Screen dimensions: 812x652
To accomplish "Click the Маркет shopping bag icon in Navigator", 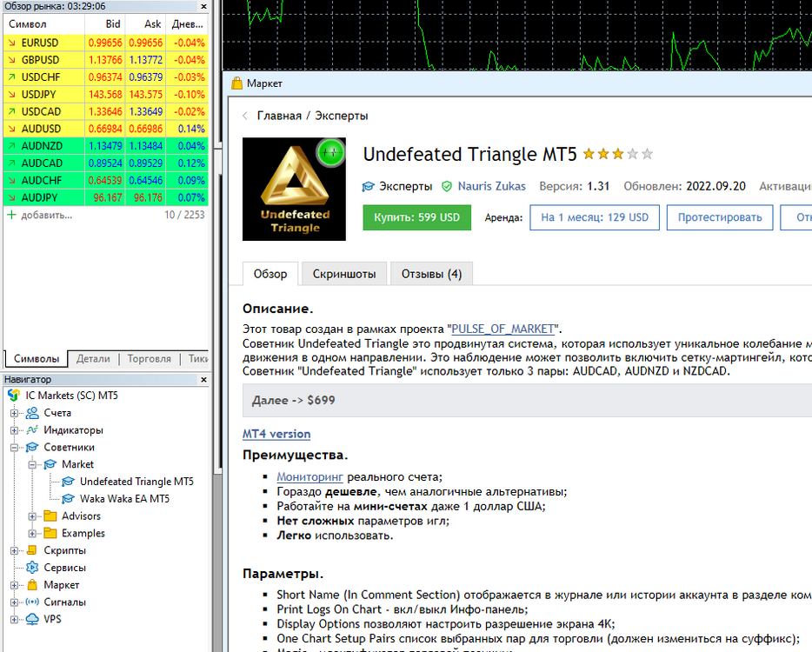I will (x=32, y=585).
